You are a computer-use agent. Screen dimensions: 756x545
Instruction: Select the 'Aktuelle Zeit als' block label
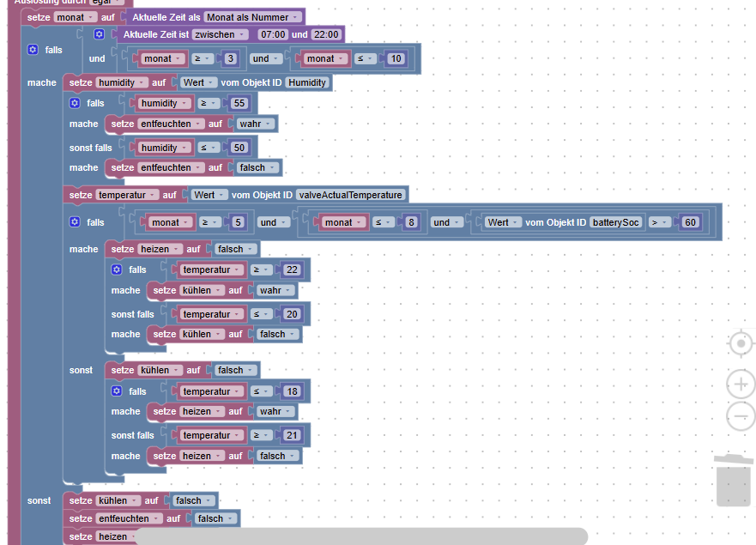click(166, 17)
